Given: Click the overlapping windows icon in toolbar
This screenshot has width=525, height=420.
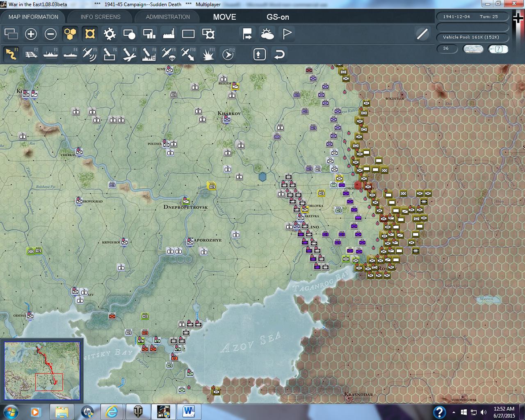Looking at the screenshot, I should [x=11, y=34].
